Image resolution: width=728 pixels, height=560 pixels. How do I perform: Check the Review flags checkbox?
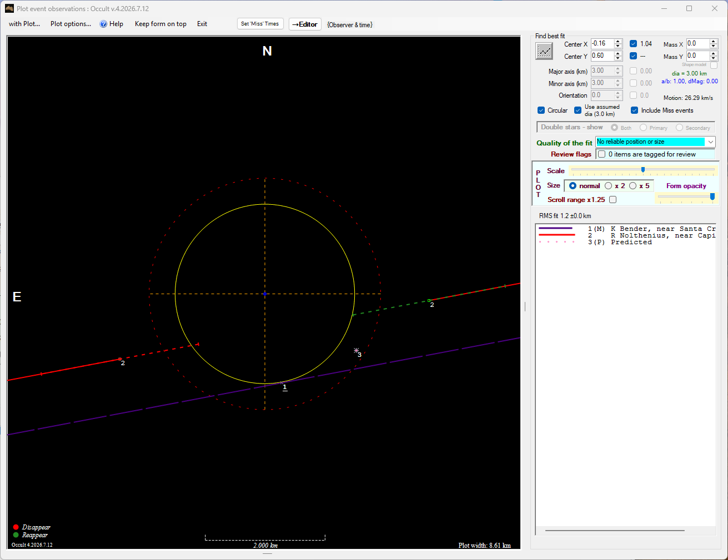601,154
